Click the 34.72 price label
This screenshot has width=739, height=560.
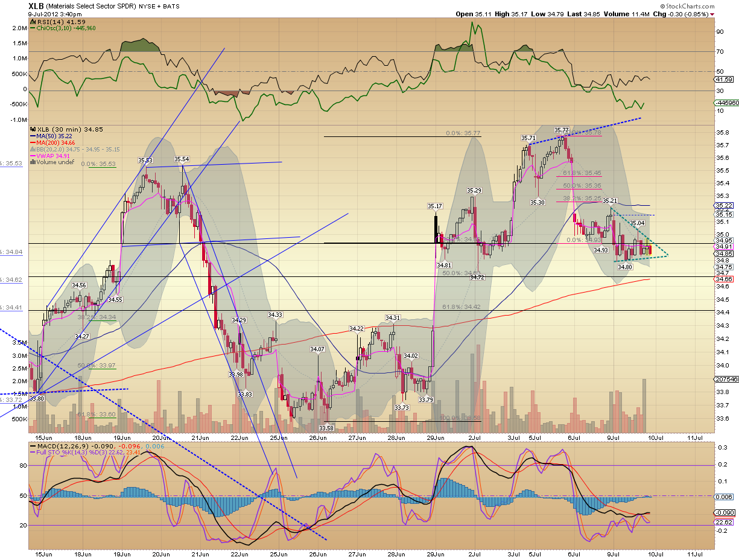tap(478, 276)
